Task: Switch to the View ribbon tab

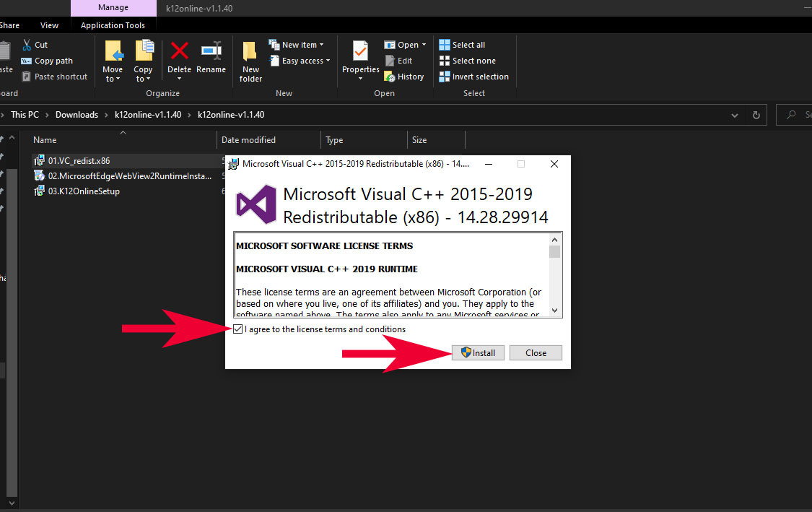Action: [50, 25]
